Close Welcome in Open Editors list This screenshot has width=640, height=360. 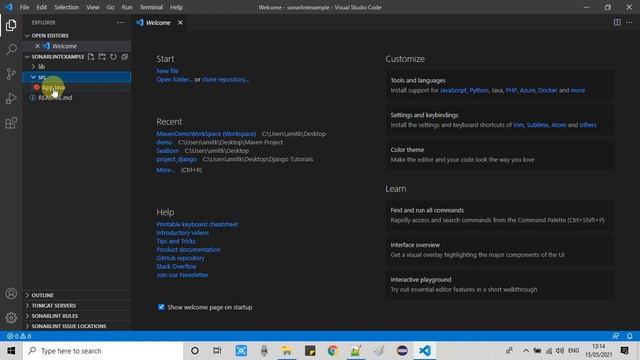coord(37,46)
